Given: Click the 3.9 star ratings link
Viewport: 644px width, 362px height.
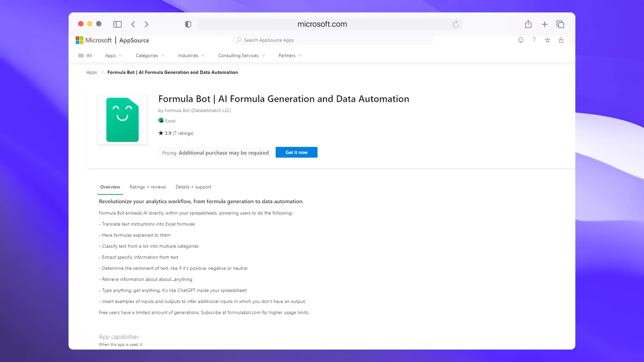Looking at the screenshot, I should coord(176,133).
